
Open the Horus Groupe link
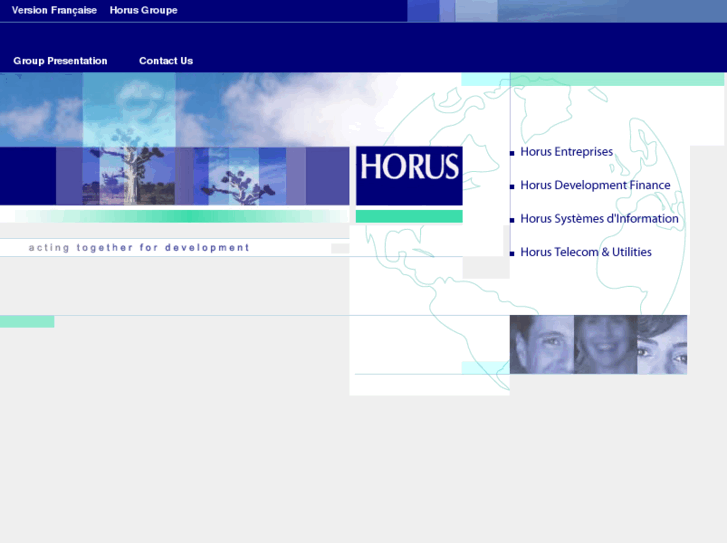[x=143, y=10]
